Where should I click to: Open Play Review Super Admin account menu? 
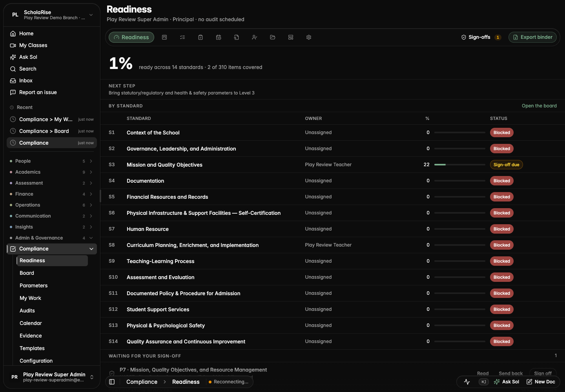click(52, 377)
